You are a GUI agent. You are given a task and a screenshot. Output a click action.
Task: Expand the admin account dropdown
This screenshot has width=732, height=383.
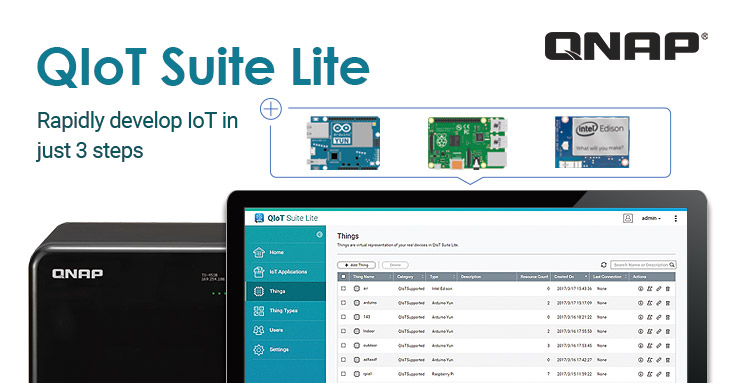pyautogui.click(x=651, y=218)
